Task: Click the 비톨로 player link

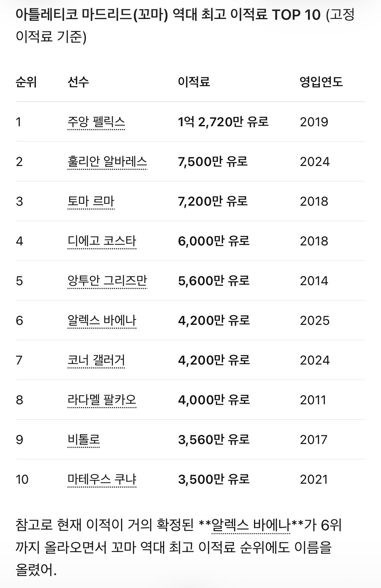Action: [x=84, y=440]
